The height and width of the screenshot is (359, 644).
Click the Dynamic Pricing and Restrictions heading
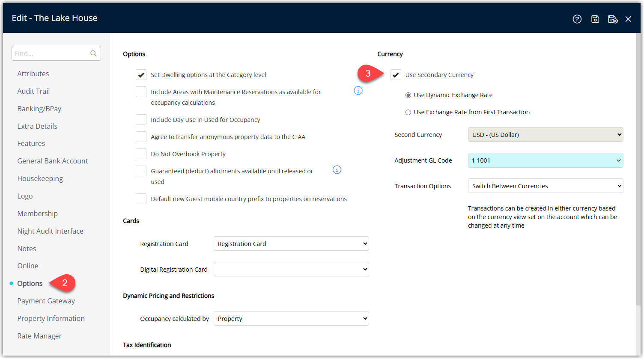(169, 296)
